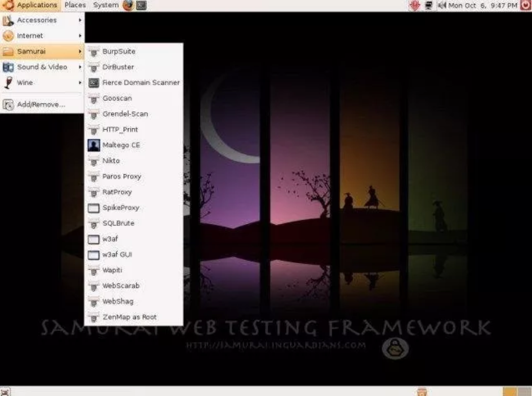Expand the Internet submenu arrow
This screenshot has width=532, height=396.
(x=80, y=36)
